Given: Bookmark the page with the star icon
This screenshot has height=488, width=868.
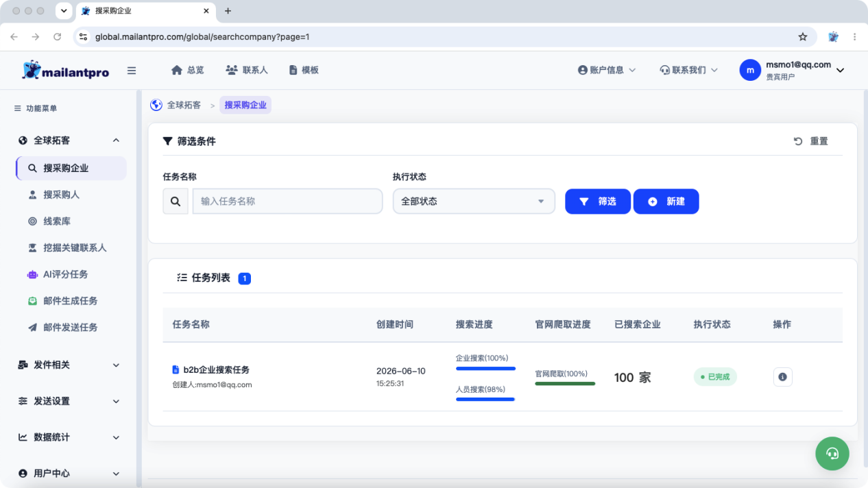Looking at the screenshot, I should click(x=803, y=37).
